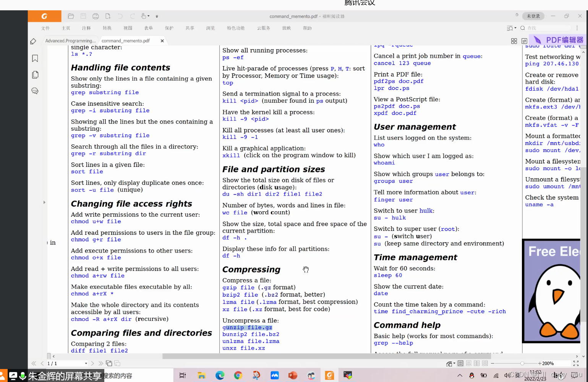Click into the 查找 search field
Viewport: 588px width, 382px height.
pyautogui.click(x=548, y=28)
